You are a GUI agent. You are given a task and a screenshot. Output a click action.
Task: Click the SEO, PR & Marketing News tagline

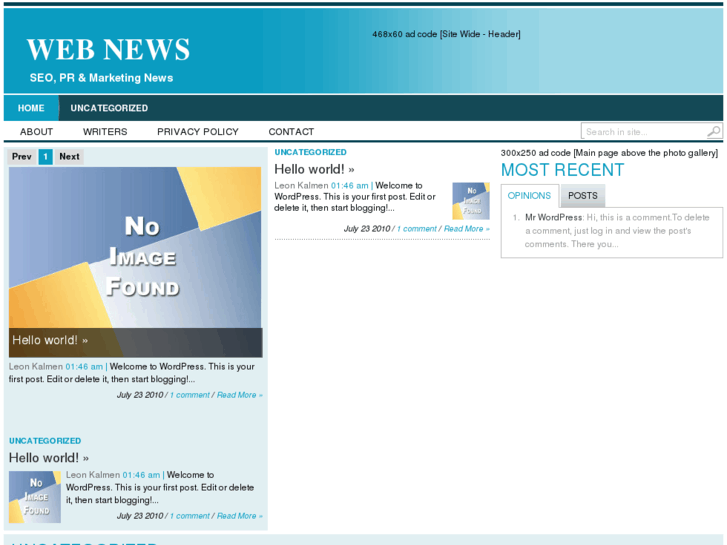click(102, 78)
